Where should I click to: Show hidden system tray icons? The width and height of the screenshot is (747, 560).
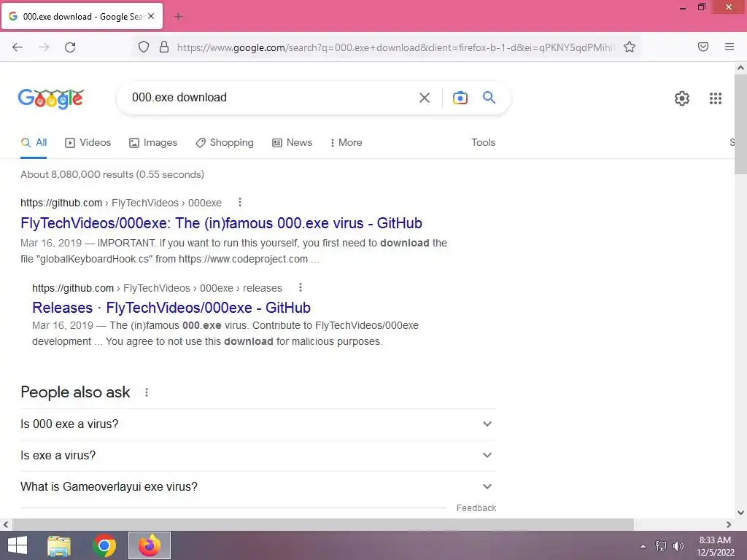(x=643, y=546)
